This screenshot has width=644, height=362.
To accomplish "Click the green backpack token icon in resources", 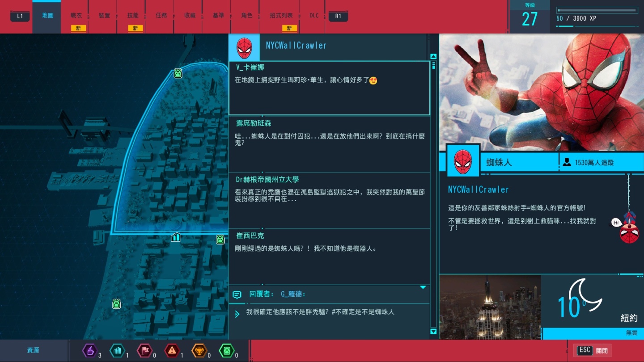I will coord(227,351).
